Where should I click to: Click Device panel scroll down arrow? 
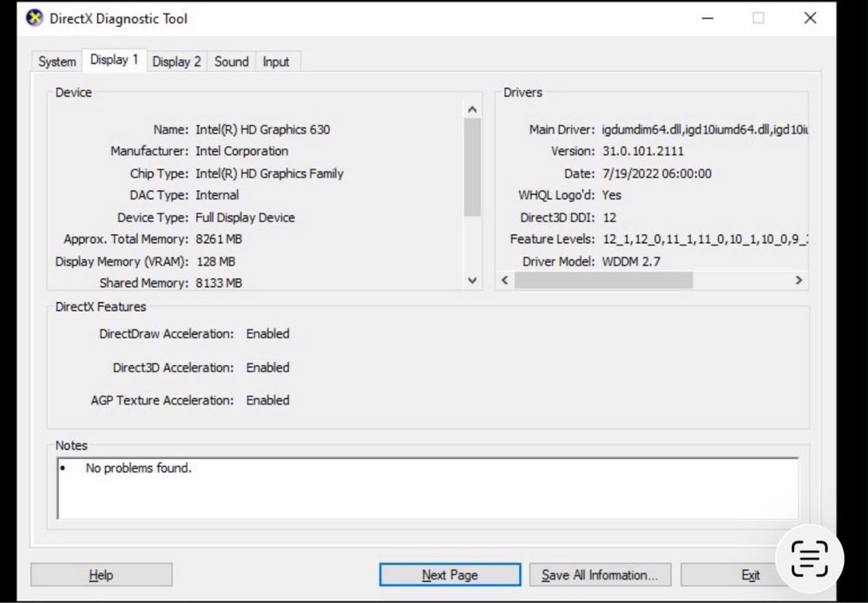coord(472,280)
